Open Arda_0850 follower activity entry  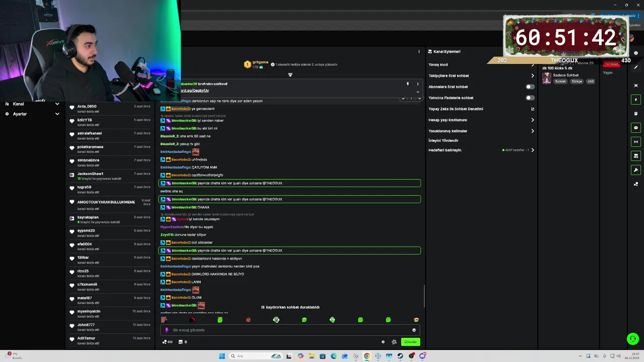tap(110, 109)
